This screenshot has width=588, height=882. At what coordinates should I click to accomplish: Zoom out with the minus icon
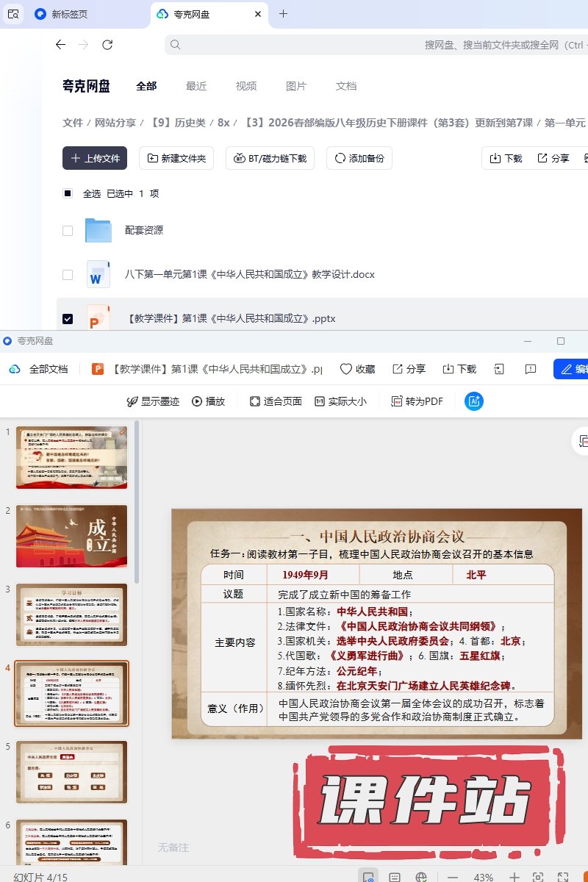[x=453, y=877]
